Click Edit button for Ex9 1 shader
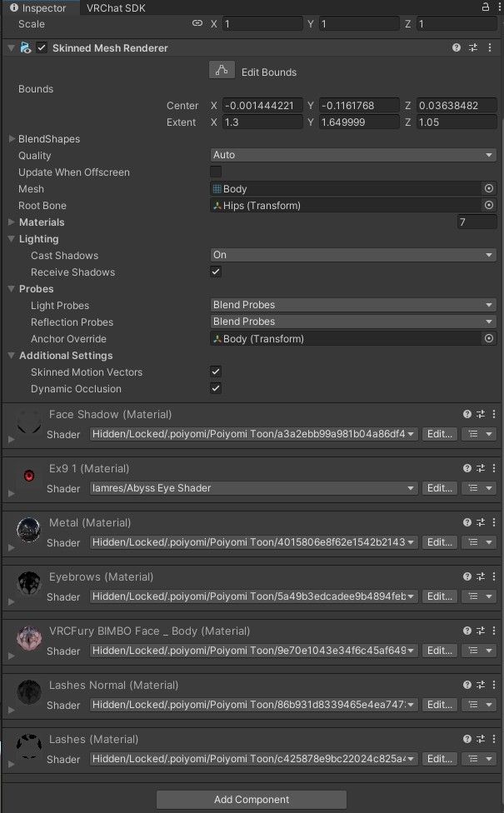Screen dimensions: 504x813 tap(439, 488)
